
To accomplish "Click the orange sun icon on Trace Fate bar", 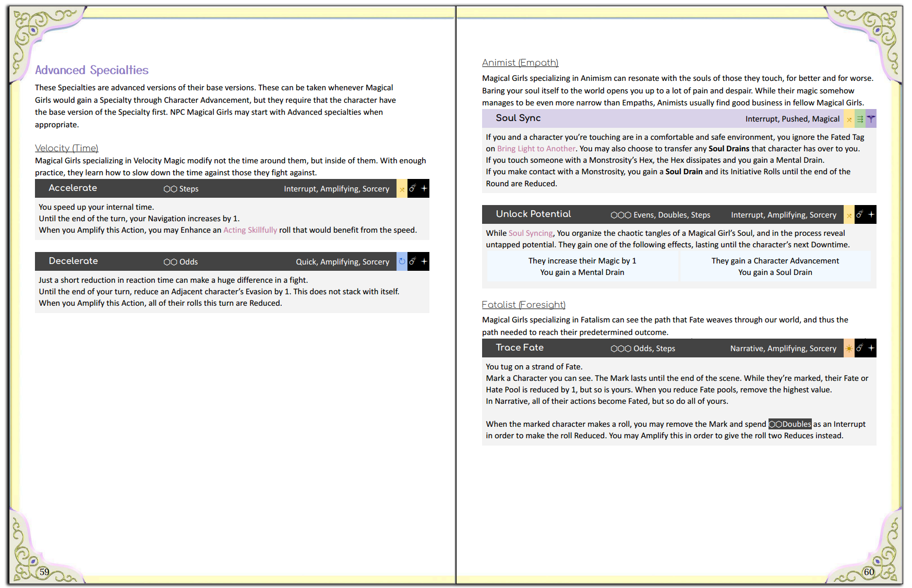I will 849,349.
